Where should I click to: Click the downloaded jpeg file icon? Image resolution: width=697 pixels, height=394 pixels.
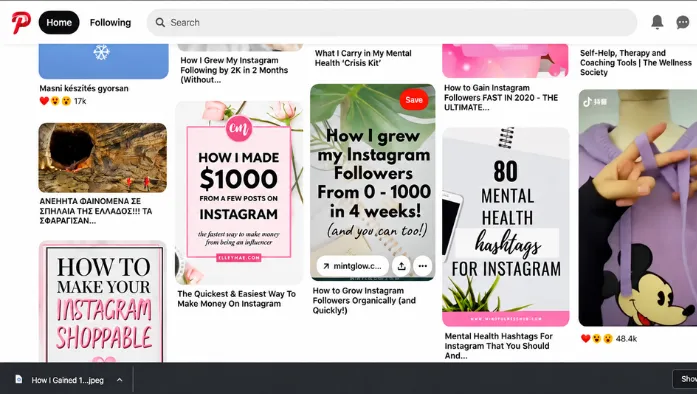[19, 379]
